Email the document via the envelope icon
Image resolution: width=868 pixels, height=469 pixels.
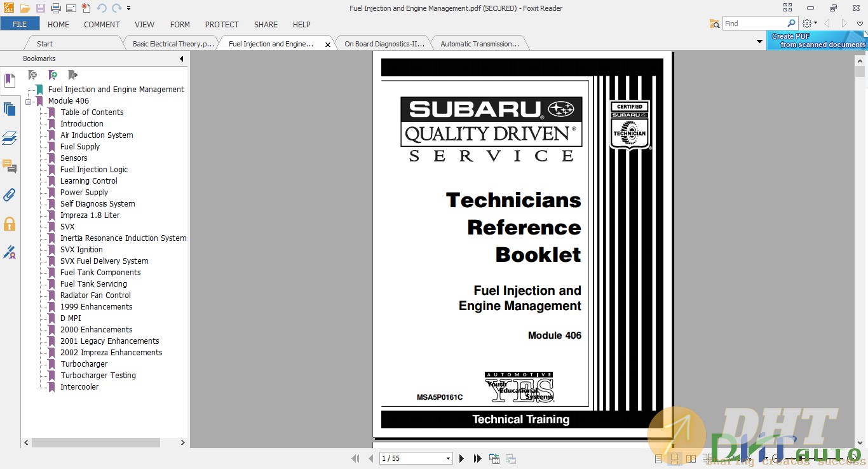71,8
